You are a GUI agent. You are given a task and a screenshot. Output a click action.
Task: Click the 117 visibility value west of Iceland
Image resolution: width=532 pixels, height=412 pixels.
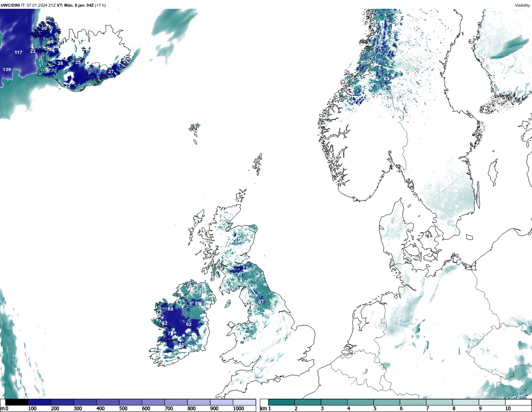point(18,52)
